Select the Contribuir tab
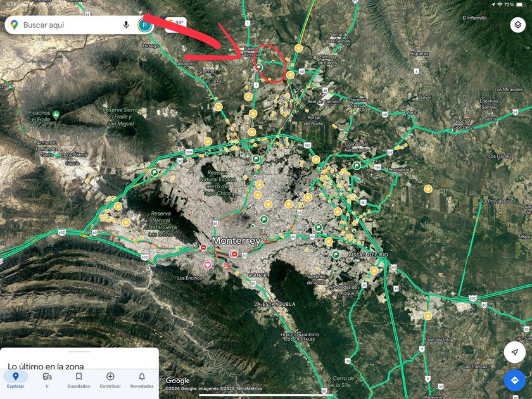 pos(110,380)
